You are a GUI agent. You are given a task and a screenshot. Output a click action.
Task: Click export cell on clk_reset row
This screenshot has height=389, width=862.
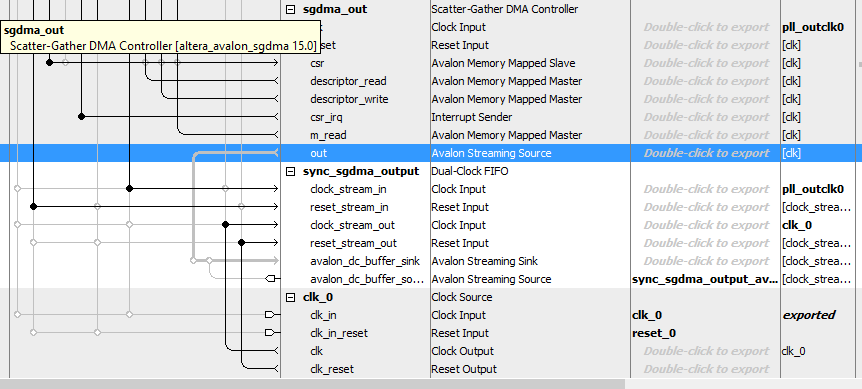706,369
